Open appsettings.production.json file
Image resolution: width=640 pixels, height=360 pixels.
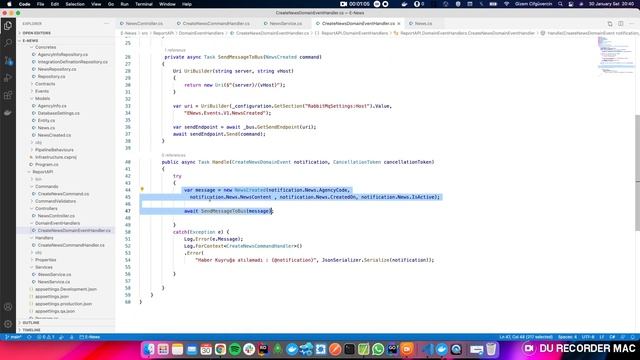(63, 304)
